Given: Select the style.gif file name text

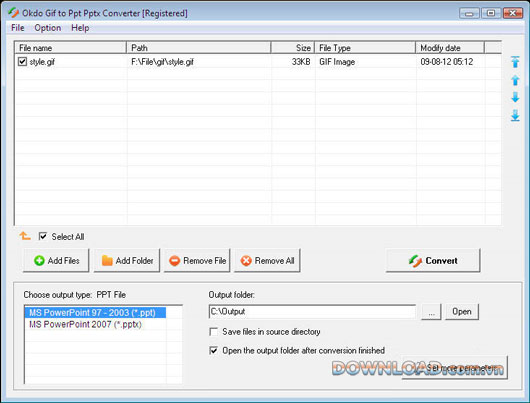Looking at the screenshot, I should point(42,62).
